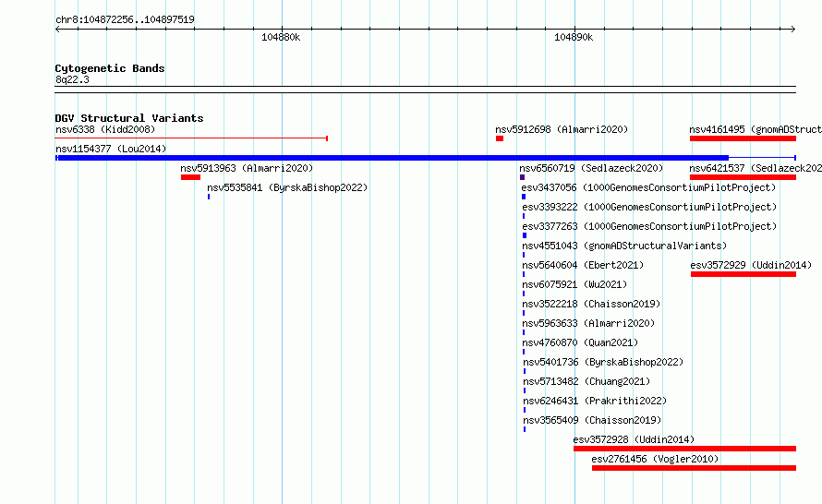Open esv2761456 (Vogler2010) label
Viewport: 822px width, 504px height.
click(655, 459)
